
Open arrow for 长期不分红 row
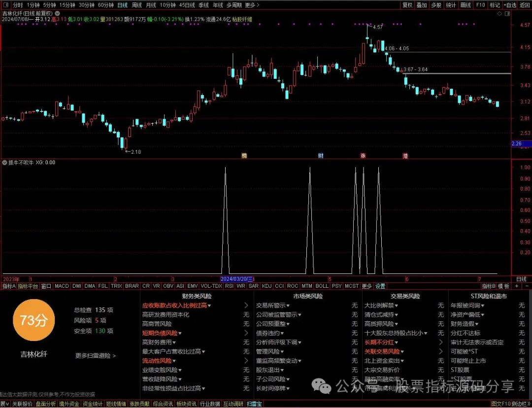point(441,342)
